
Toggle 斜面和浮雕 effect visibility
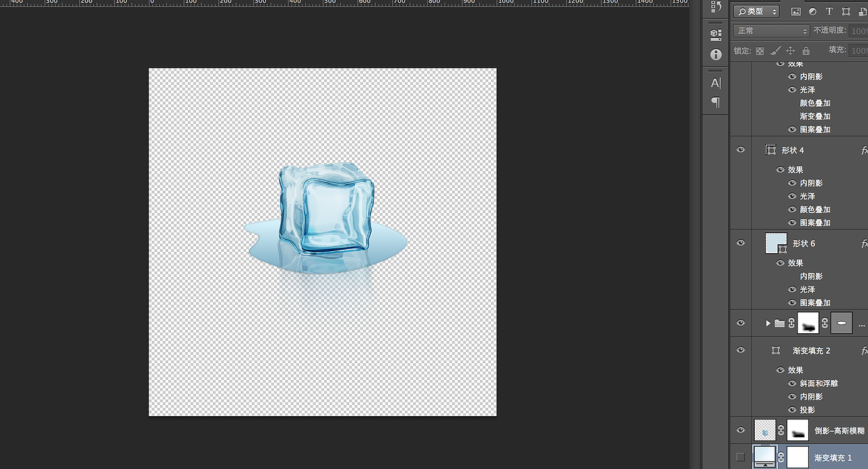coord(792,383)
